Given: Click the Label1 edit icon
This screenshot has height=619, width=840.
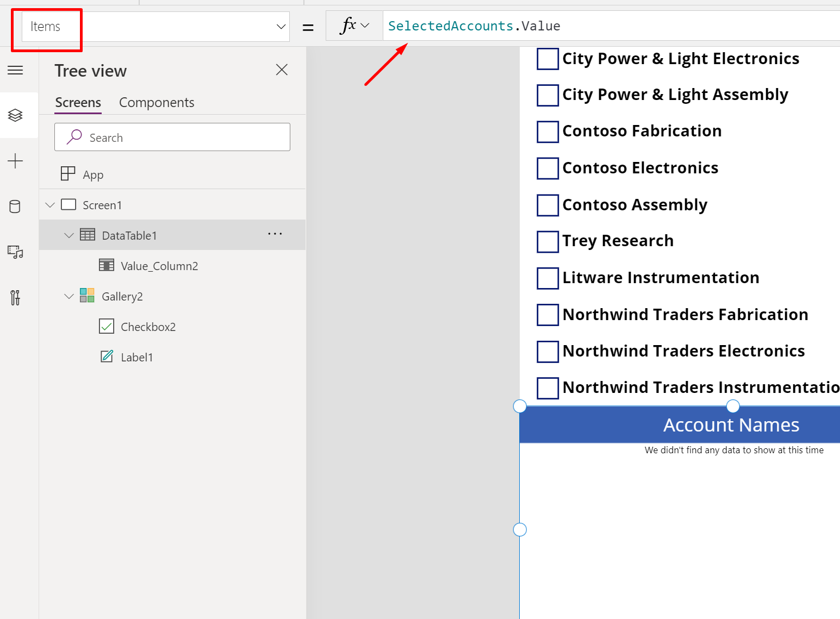Looking at the screenshot, I should tap(107, 356).
